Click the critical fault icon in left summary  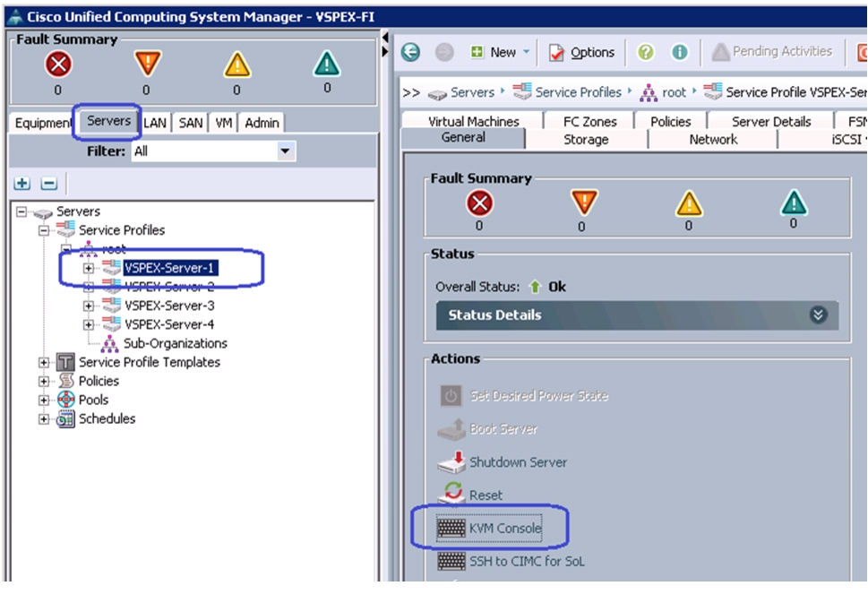pyautogui.click(x=58, y=65)
